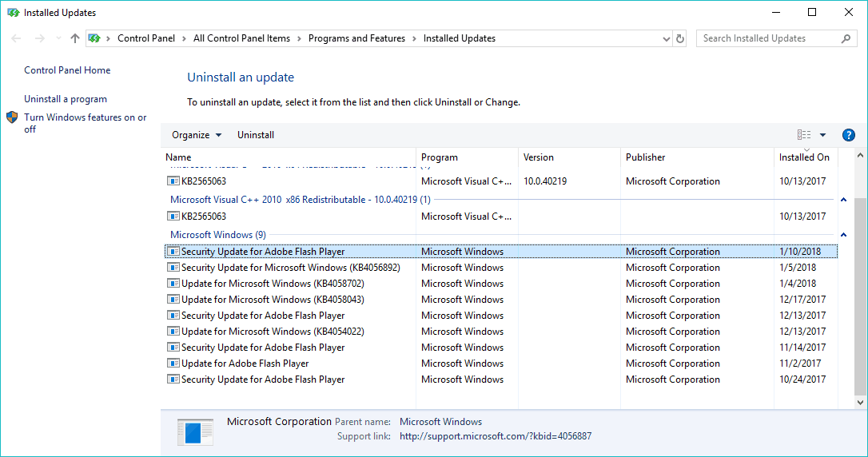Click Control Panel in the breadcrumb
The height and width of the screenshot is (457, 868).
coord(146,38)
